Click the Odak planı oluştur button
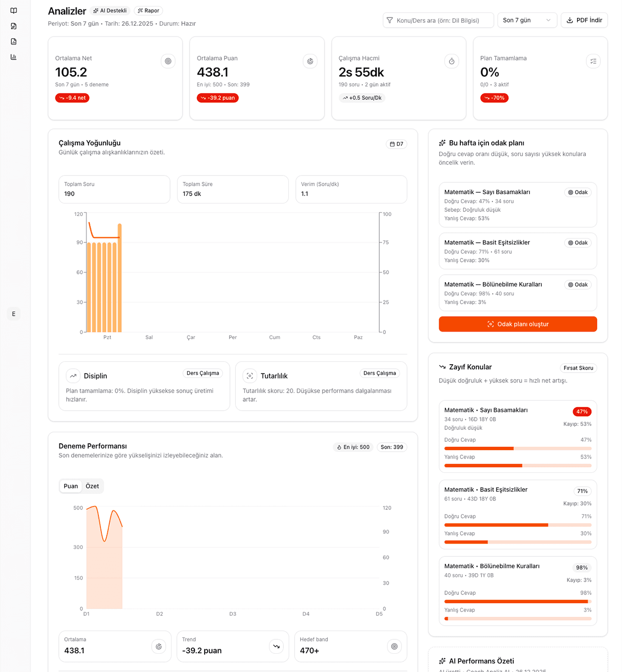 (518, 324)
